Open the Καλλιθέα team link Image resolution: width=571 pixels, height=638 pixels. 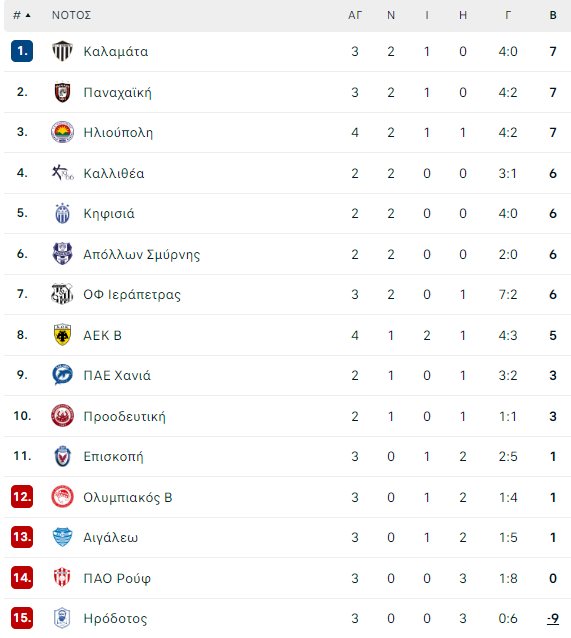114,173
